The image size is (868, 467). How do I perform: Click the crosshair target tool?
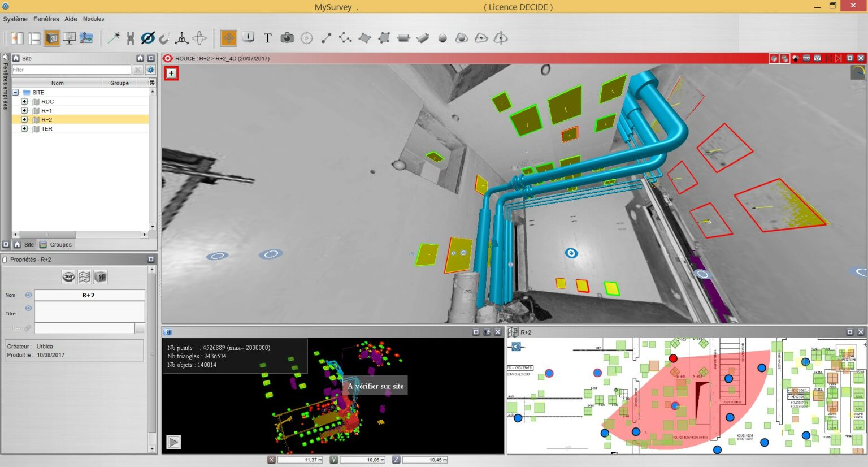(x=306, y=38)
